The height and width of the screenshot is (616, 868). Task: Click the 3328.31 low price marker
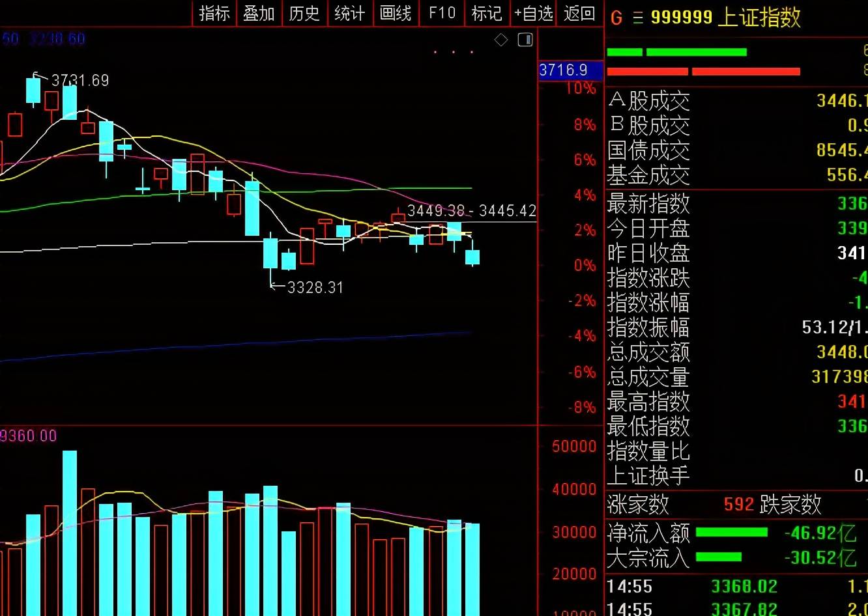click(x=315, y=287)
